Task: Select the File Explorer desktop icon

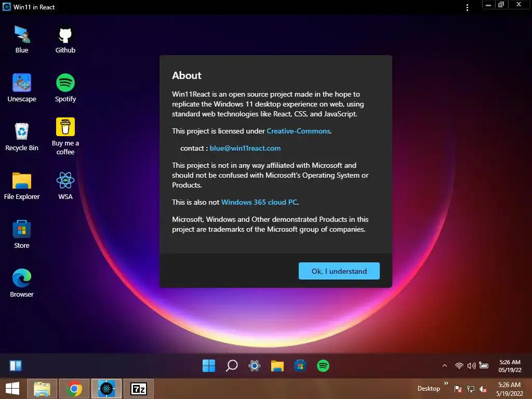Action: (22, 186)
